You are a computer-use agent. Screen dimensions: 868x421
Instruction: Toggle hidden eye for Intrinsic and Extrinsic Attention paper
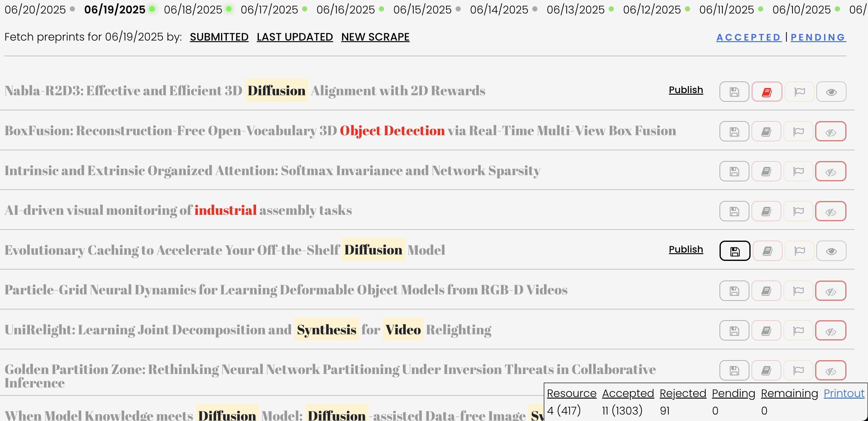(831, 171)
